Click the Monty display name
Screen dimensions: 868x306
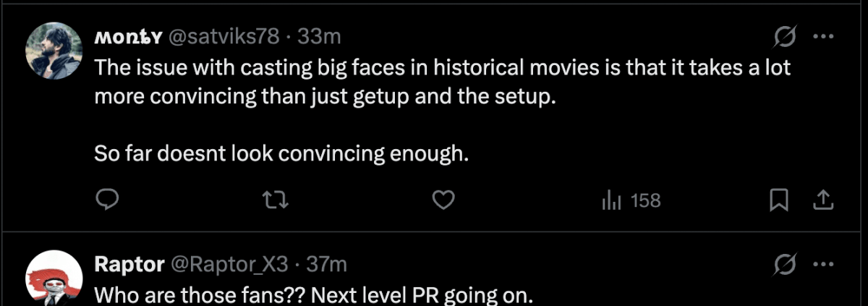point(128,35)
